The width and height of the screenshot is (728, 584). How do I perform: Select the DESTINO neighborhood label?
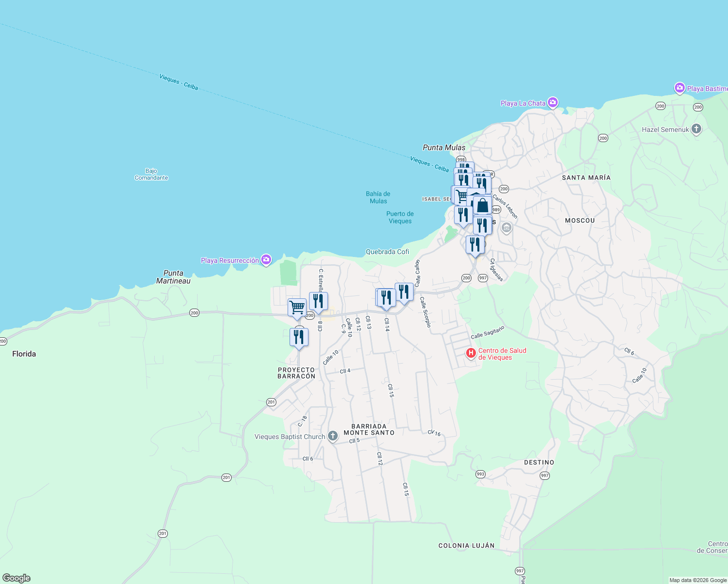[x=539, y=462]
